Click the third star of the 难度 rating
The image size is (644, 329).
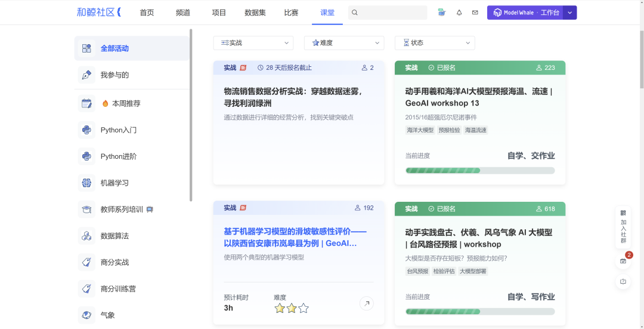point(304,308)
